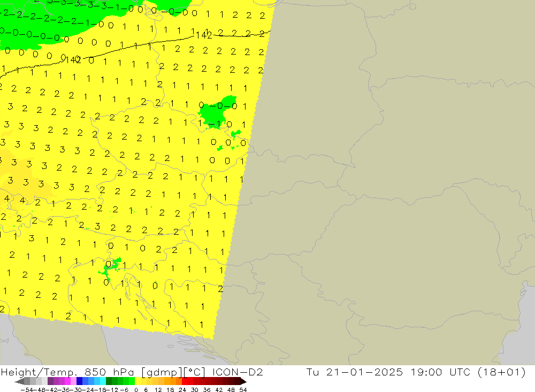The height and width of the screenshot is (392, 535).
Task: Select the dark purple swatch above legend value -42
Action: click(50, 381)
